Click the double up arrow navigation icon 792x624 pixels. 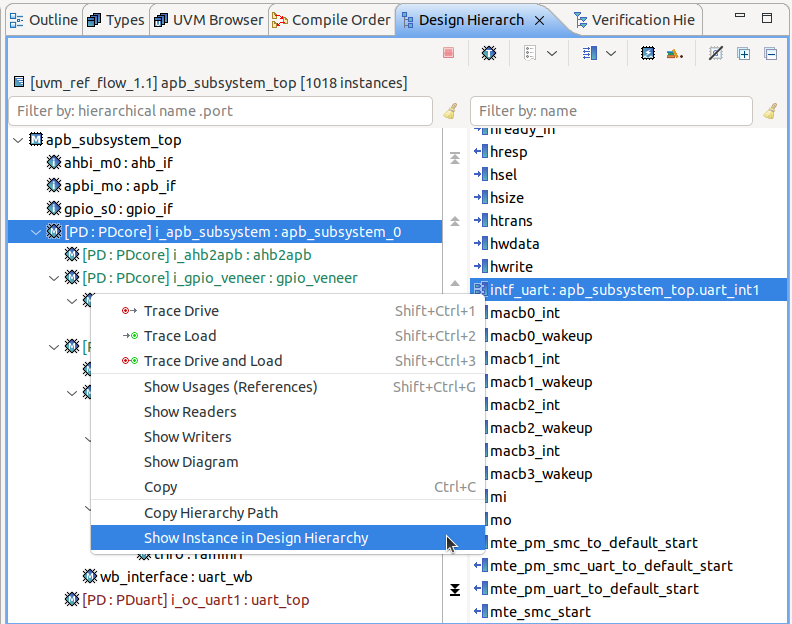455,221
